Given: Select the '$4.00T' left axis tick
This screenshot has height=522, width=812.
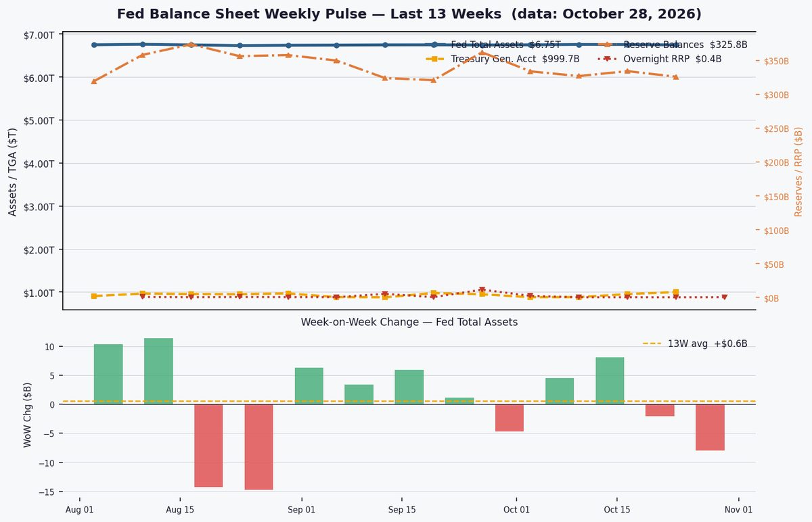Looking at the screenshot, I should (x=39, y=164).
